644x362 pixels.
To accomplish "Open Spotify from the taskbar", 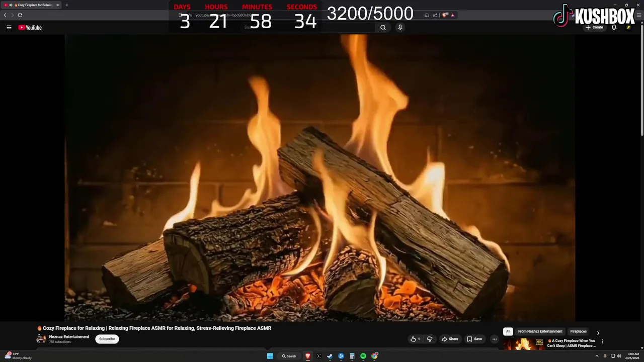I will point(363,356).
